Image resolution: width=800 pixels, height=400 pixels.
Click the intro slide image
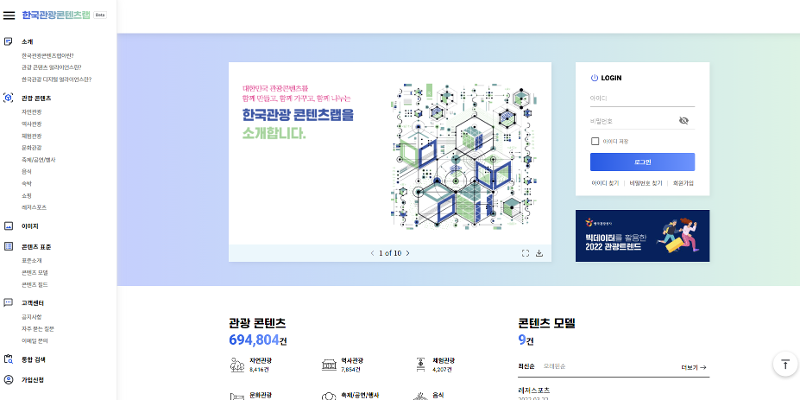(390, 153)
